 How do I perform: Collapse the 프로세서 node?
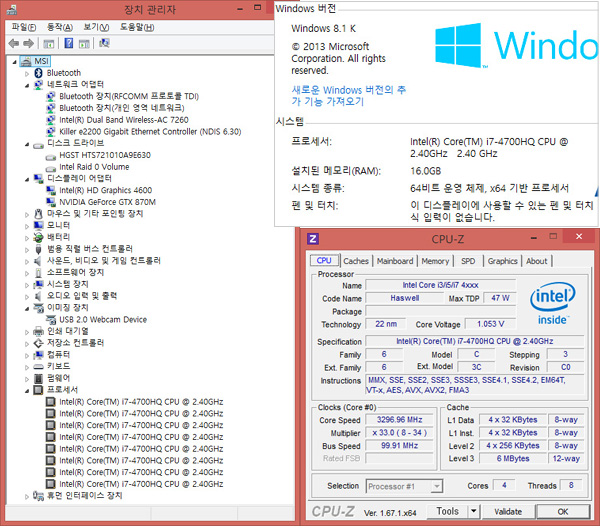[x=27, y=391]
